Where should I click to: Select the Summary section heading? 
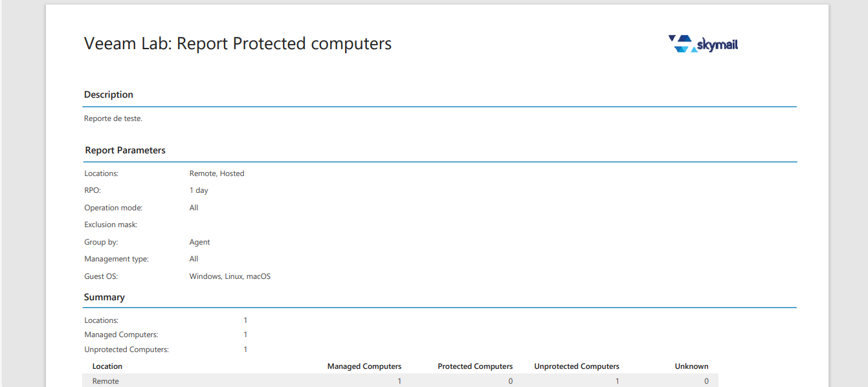pyautogui.click(x=104, y=297)
